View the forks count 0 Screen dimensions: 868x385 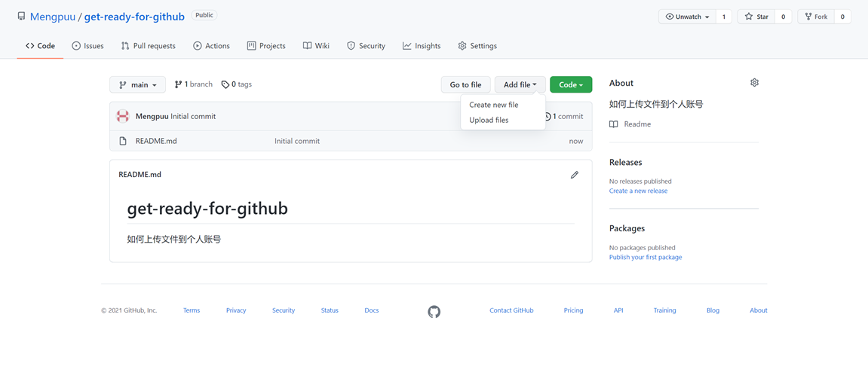point(842,17)
